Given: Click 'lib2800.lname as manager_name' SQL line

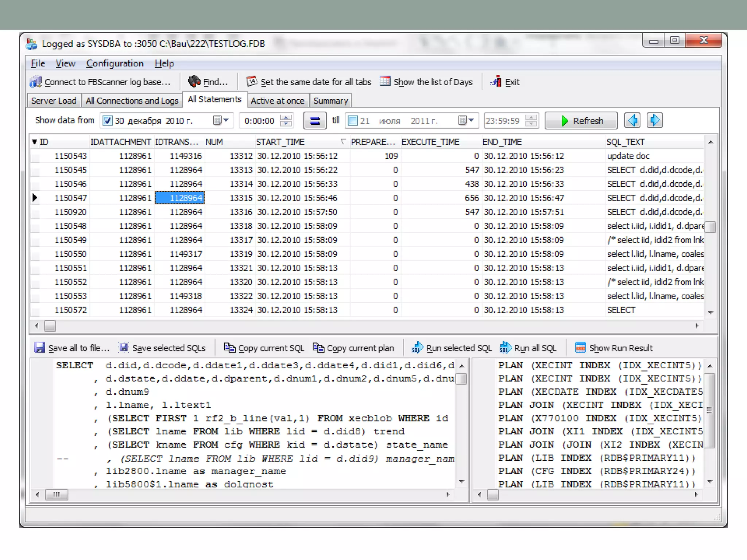Looking at the screenshot, I should click(x=196, y=471).
